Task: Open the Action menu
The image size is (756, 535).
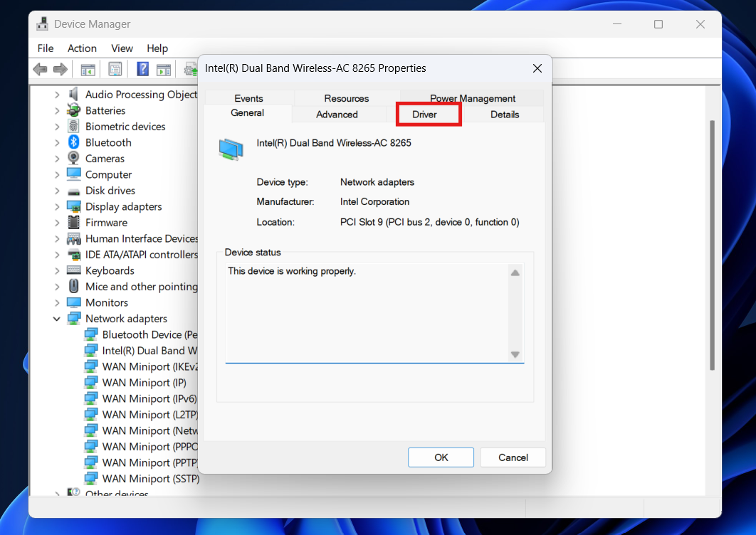Action: click(82, 48)
